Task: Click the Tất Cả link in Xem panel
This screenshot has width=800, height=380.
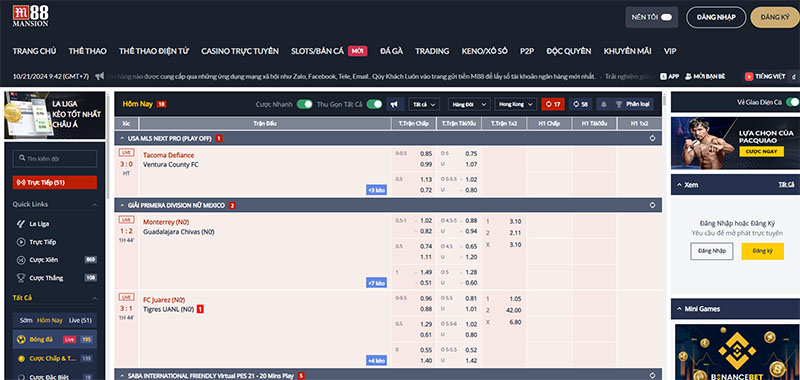Action: pyautogui.click(x=786, y=185)
